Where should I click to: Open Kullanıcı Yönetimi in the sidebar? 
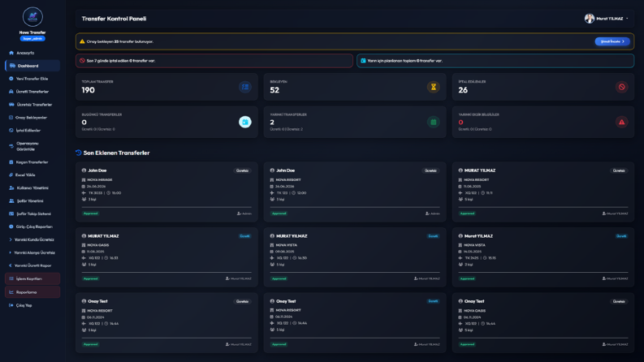(32, 188)
